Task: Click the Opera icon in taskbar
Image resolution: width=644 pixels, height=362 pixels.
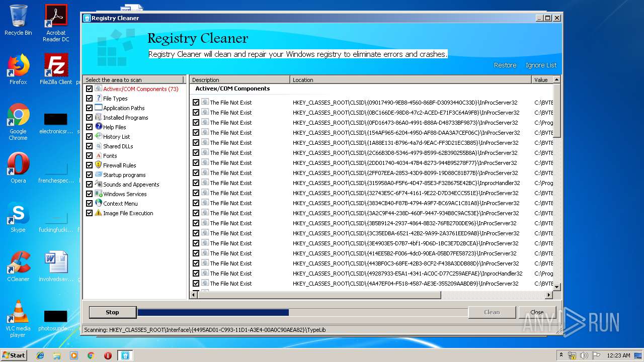Action: point(108,355)
